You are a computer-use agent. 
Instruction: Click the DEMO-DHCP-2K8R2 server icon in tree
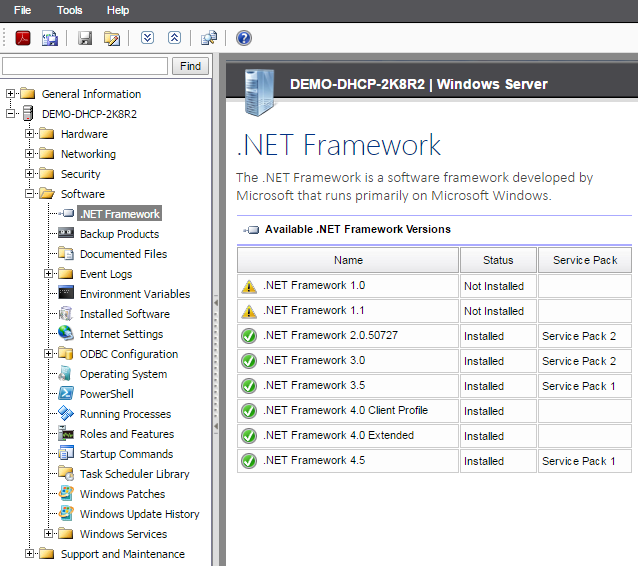28,113
